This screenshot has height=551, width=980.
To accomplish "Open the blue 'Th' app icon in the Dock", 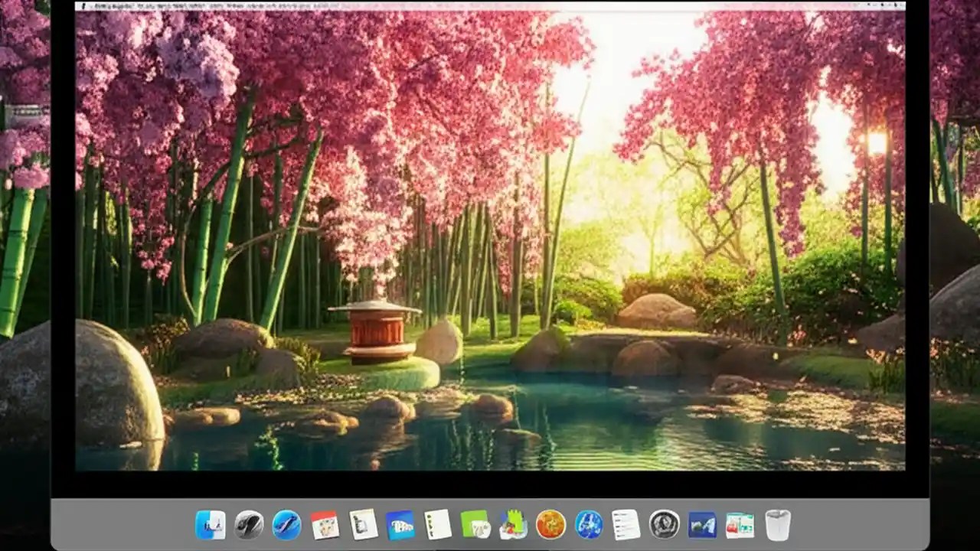I will point(398,525).
